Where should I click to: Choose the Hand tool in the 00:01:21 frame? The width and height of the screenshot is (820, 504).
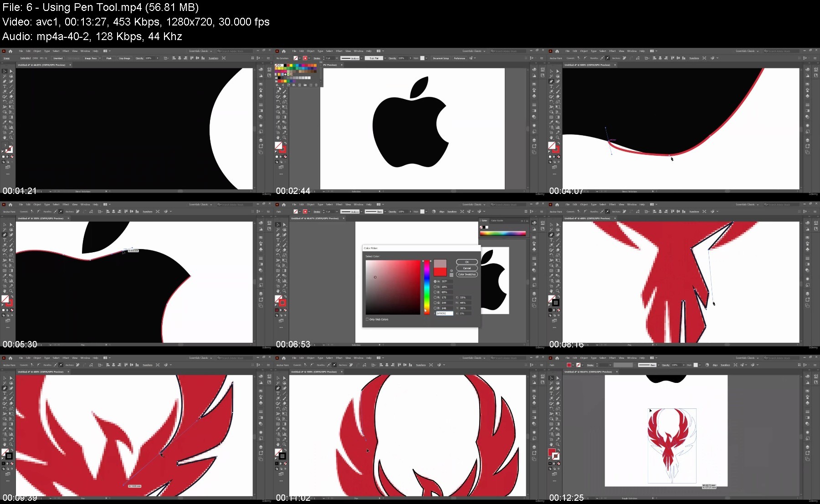5,137
